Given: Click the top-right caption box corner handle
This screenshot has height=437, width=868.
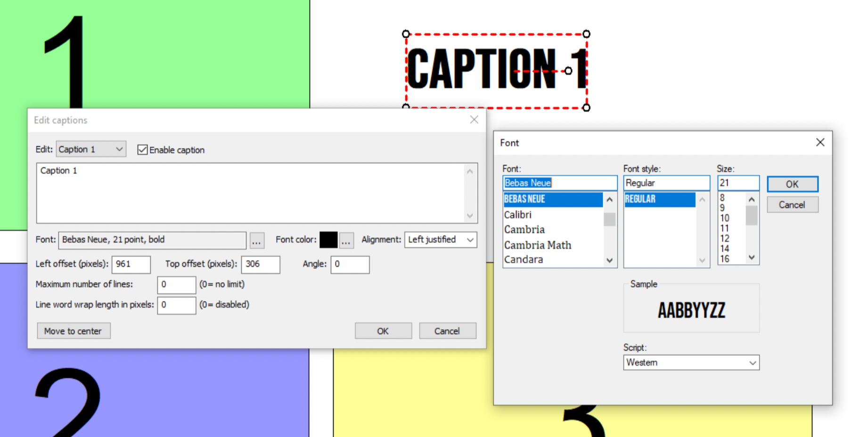Looking at the screenshot, I should 586,34.
